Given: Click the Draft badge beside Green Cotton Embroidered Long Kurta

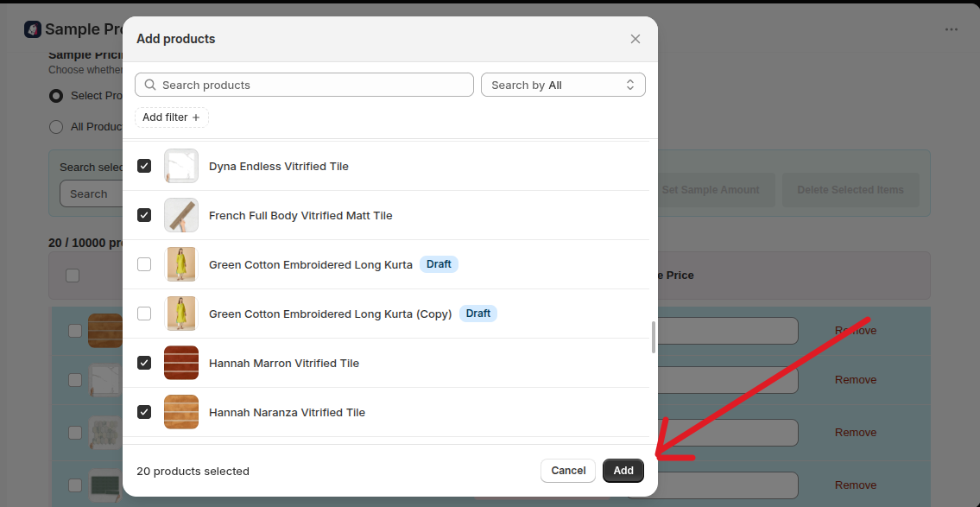Looking at the screenshot, I should [x=439, y=264].
